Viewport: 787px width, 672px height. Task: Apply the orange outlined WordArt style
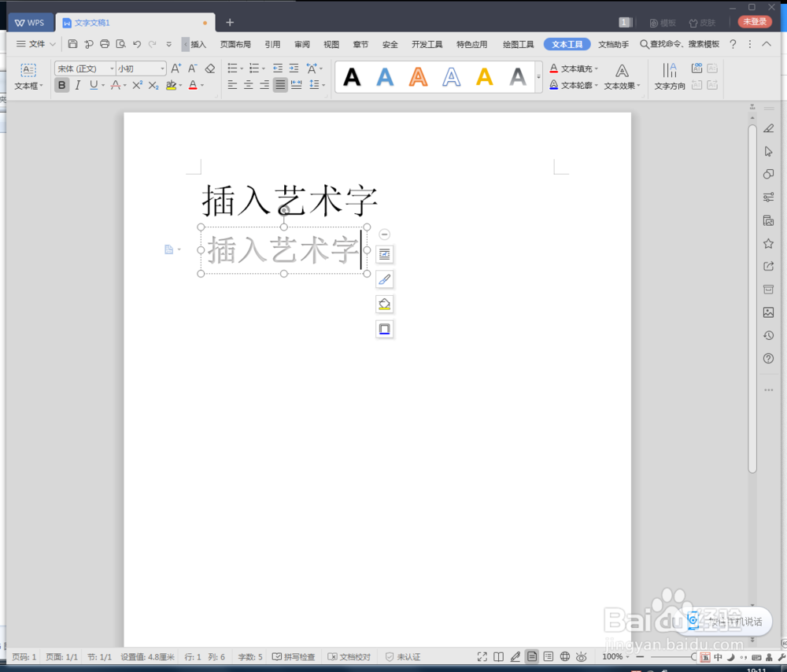click(x=418, y=77)
